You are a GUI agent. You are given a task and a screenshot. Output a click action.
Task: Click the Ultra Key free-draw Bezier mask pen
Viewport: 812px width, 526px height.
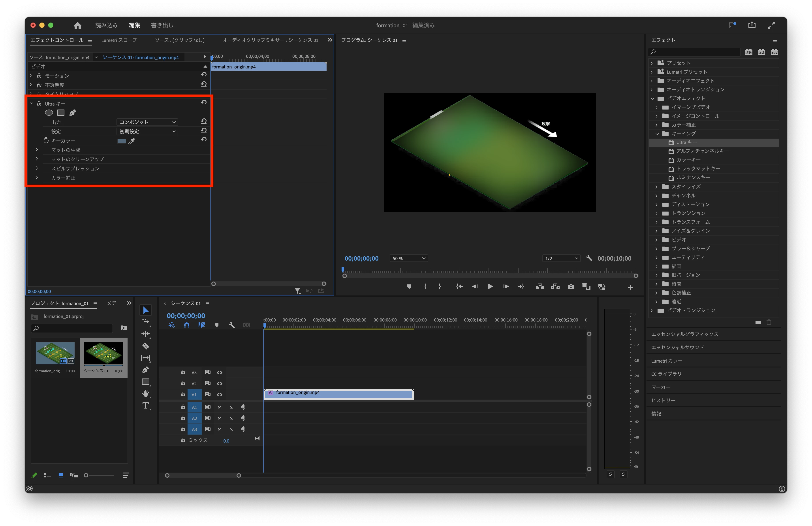pos(73,113)
